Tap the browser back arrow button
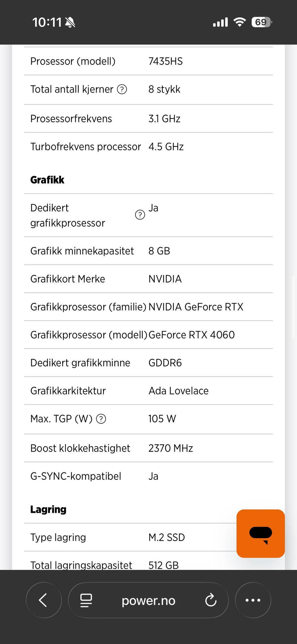 tap(43, 600)
